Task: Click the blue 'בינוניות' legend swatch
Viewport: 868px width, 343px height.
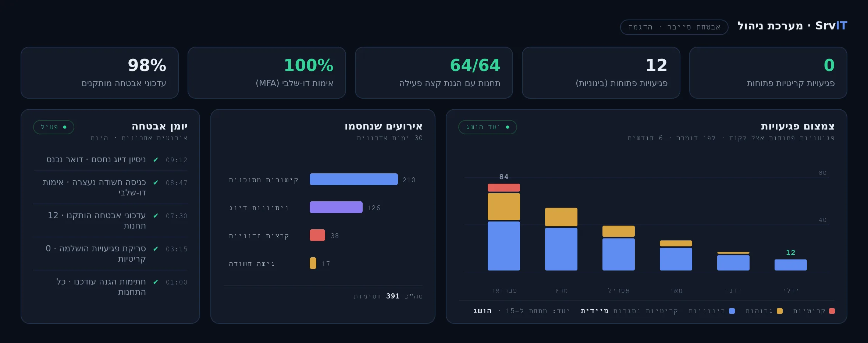Action: pos(732,311)
